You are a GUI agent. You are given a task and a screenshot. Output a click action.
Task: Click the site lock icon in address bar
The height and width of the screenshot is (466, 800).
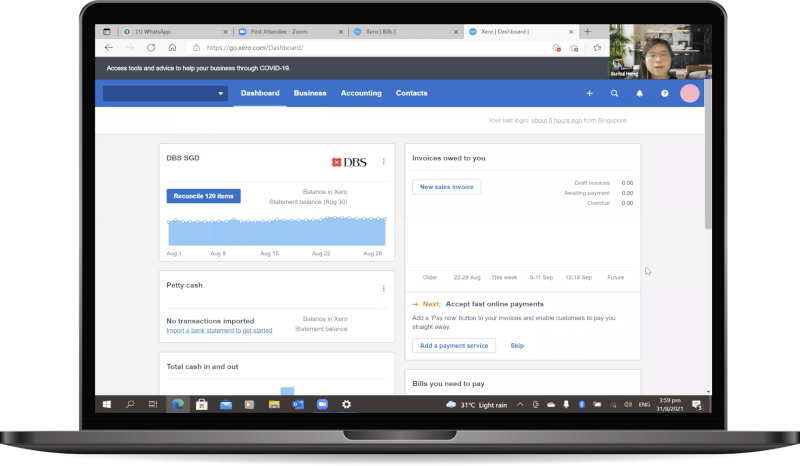tap(196, 47)
